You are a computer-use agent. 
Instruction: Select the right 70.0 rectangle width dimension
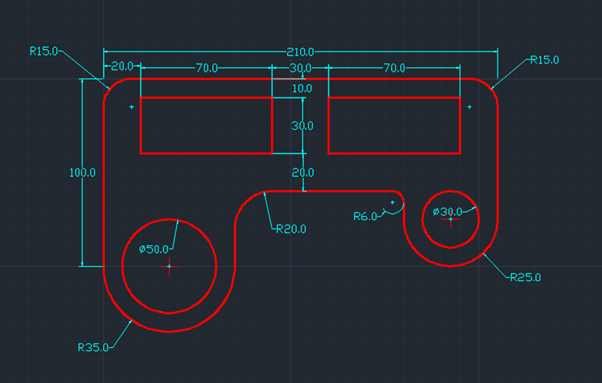tap(395, 68)
